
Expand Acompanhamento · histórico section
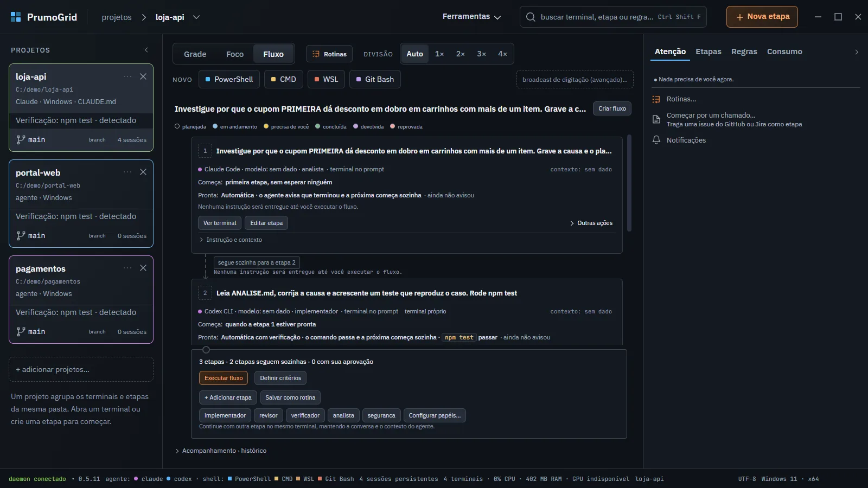(x=221, y=451)
